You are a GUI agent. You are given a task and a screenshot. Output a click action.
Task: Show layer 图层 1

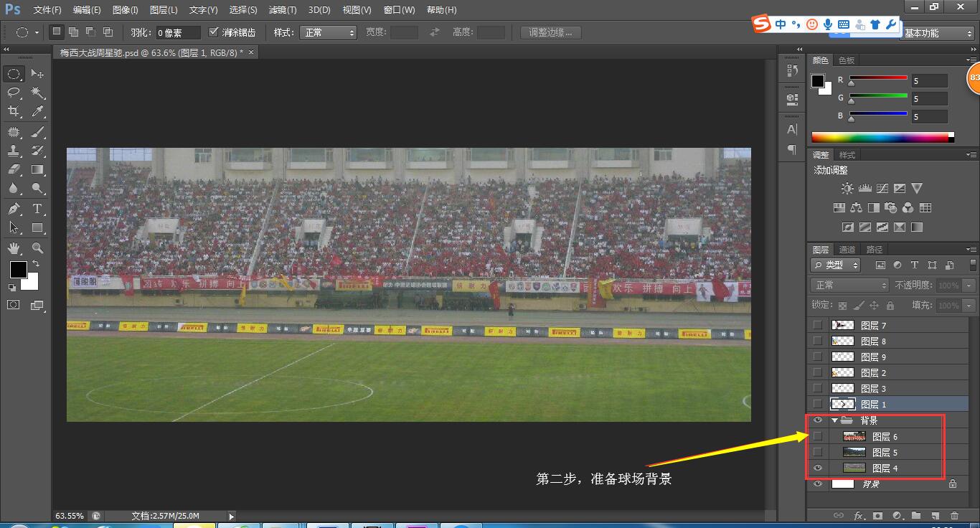pyautogui.click(x=818, y=404)
